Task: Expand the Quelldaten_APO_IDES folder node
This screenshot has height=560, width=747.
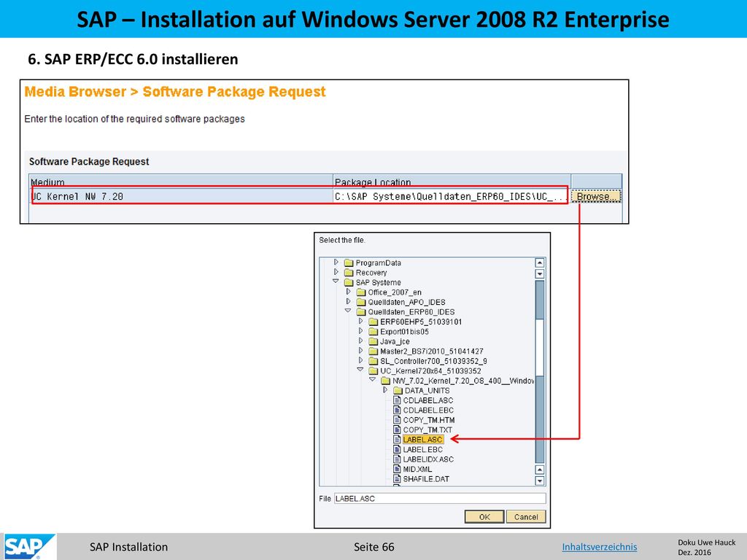Action: pyautogui.click(x=348, y=301)
